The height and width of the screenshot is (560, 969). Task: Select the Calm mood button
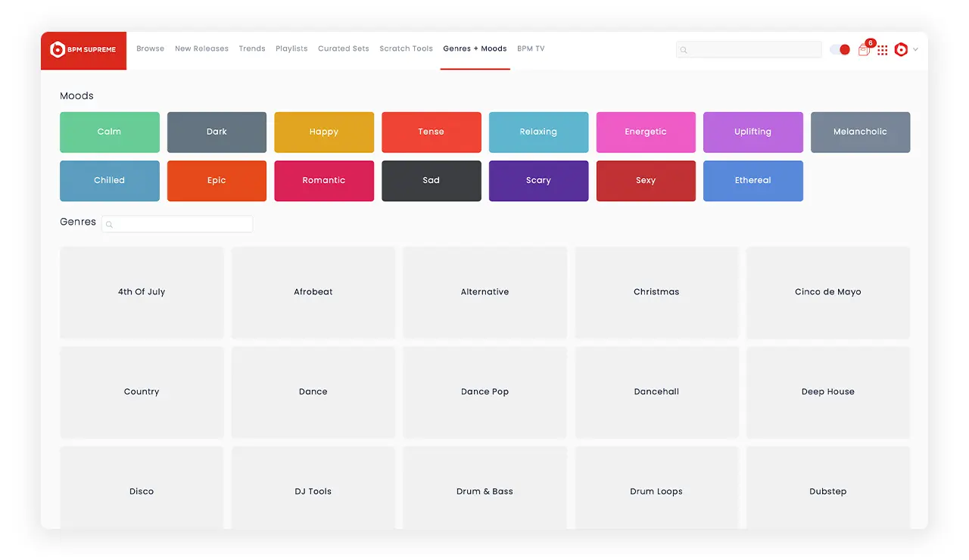(x=110, y=132)
